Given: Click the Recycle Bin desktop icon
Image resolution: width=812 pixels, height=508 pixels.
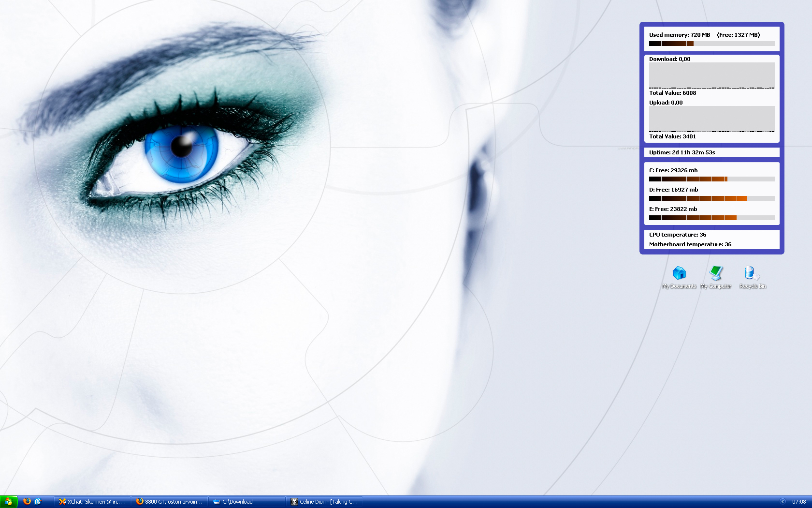Looking at the screenshot, I should (753, 277).
